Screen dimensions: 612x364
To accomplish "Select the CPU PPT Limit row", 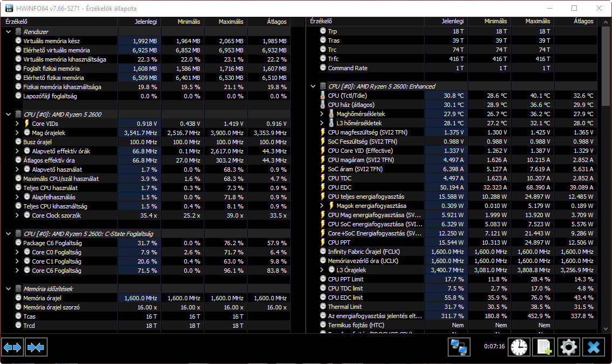I will pos(452,279).
